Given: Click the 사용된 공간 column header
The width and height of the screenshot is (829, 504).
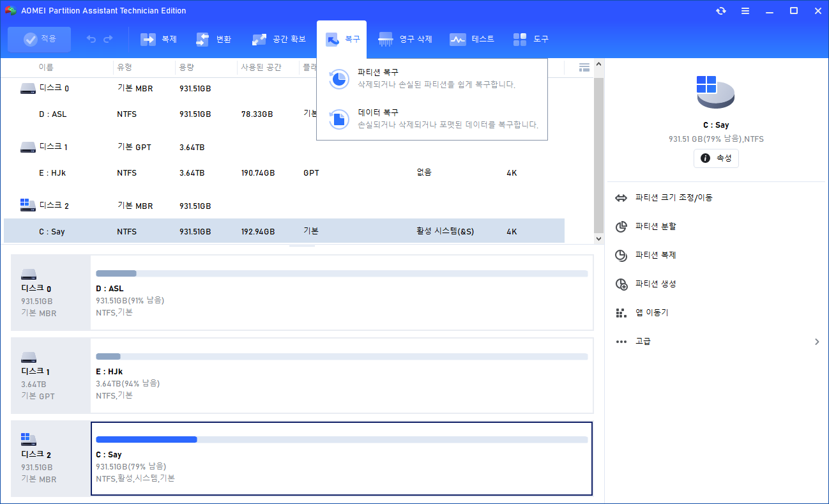Looking at the screenshot, I should click(261, 67).
